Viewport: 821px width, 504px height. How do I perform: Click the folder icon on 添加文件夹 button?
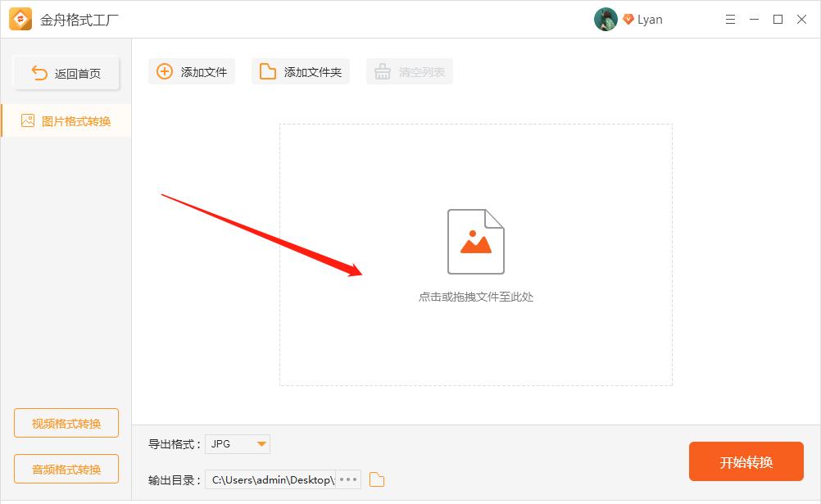click(x=265, y=71)
